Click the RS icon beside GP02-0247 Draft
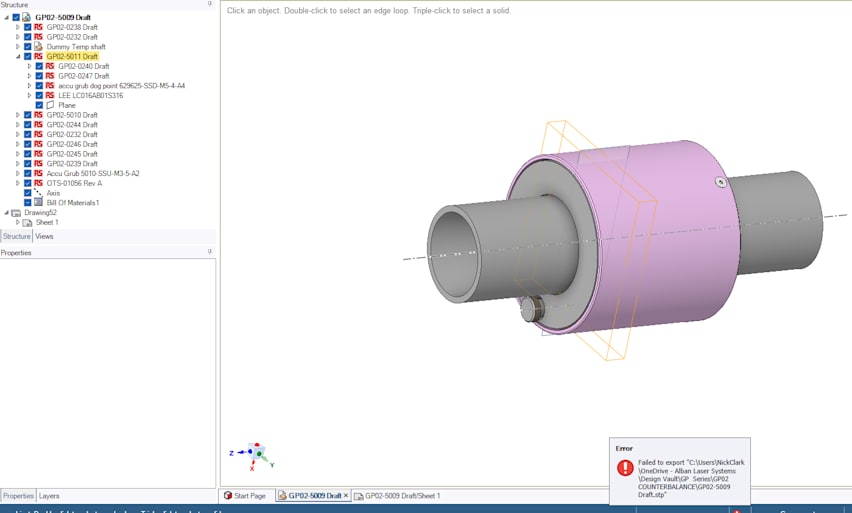The image size is (852, 513). pyautogui.click(x=50, y=76)
